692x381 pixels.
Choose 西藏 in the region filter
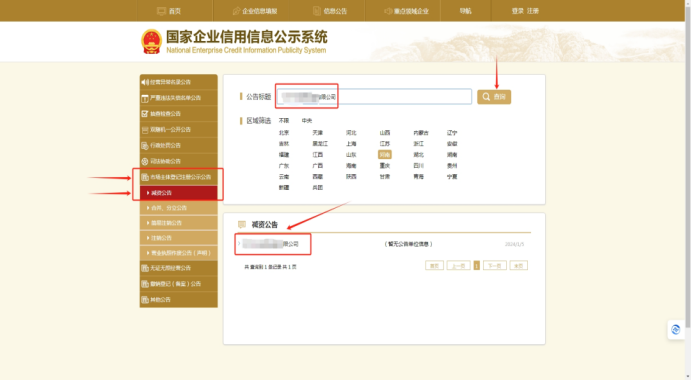[x=317, y=177]
